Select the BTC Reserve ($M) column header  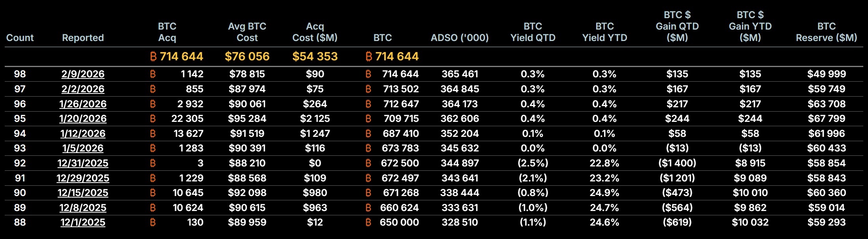826,32
